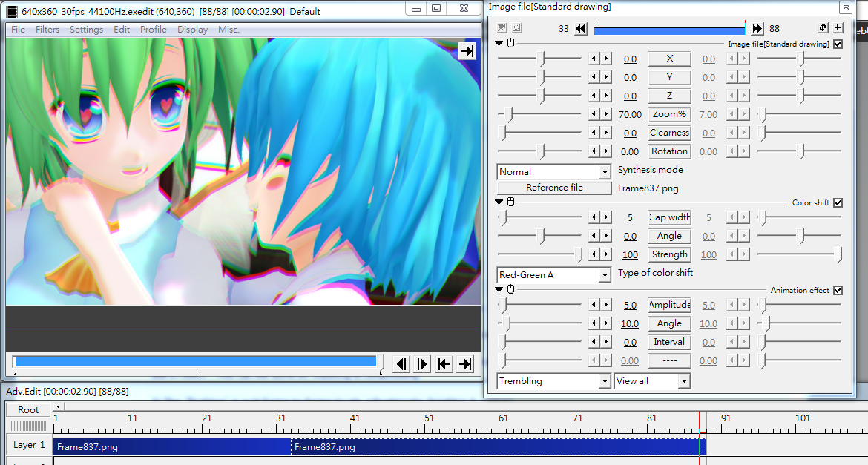Screen dimensions: 868x465
Task: Increase left Gap width value with right arrow
Action: coord(605,217)
